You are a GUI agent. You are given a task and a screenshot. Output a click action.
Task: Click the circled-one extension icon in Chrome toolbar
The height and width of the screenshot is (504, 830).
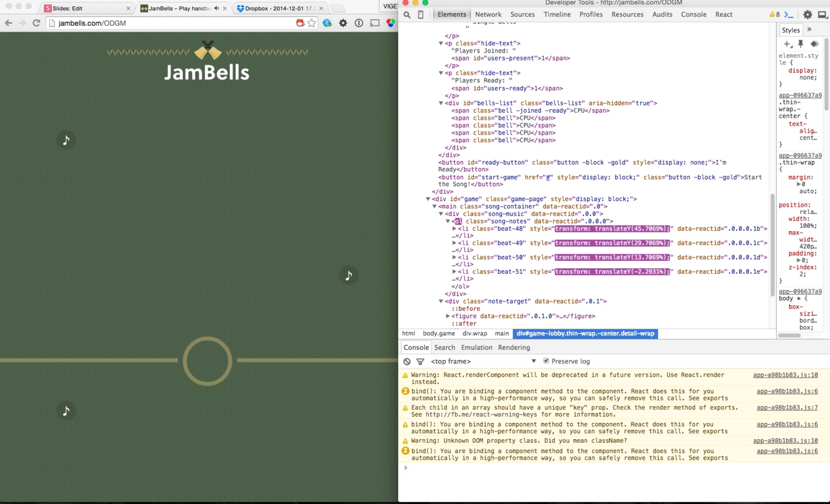tap(359, 23)
